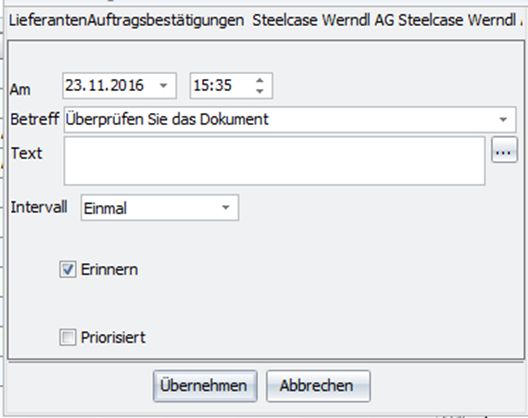Click the Erinnern label text
The width and height of the screenshot is (528, 418).
point(109,270)
